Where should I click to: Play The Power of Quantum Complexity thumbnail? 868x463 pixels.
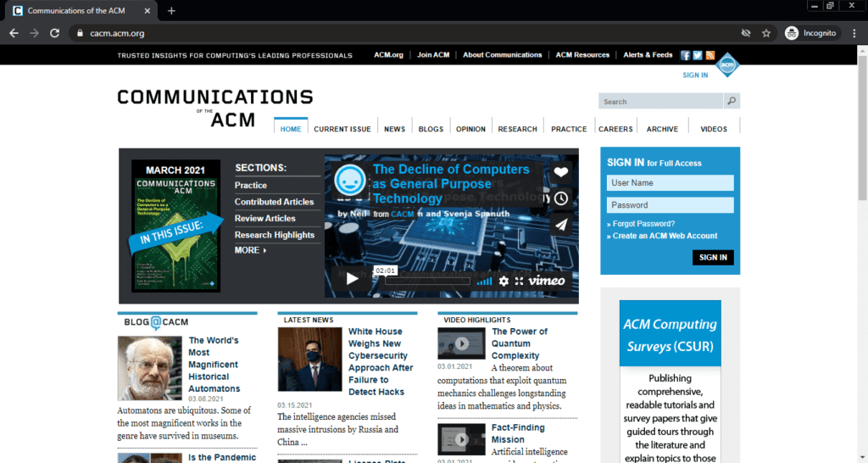coord(461,343)
